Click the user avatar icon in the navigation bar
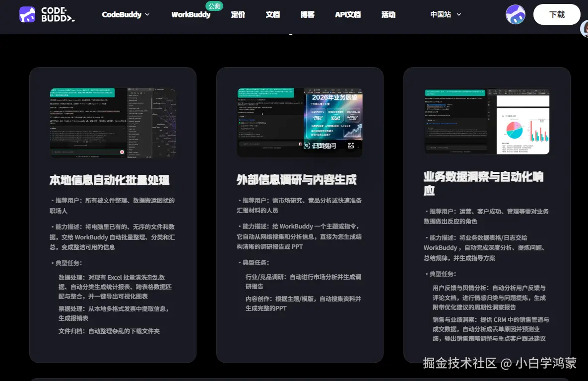 [x=515, y=14]
